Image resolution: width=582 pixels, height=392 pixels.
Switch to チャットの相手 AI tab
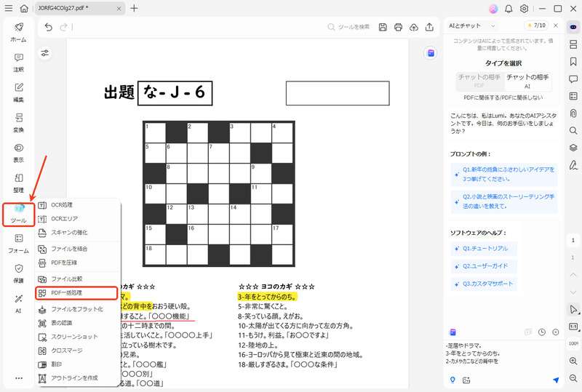tap(527, 81)
